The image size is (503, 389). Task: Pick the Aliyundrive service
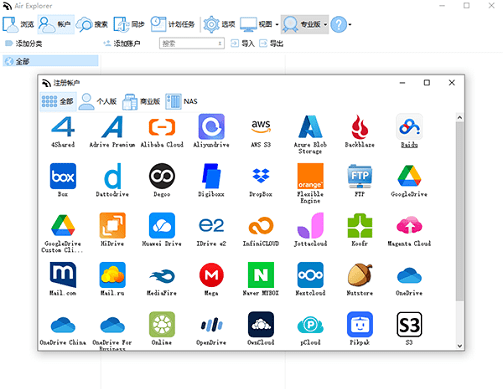pos(211,132)
